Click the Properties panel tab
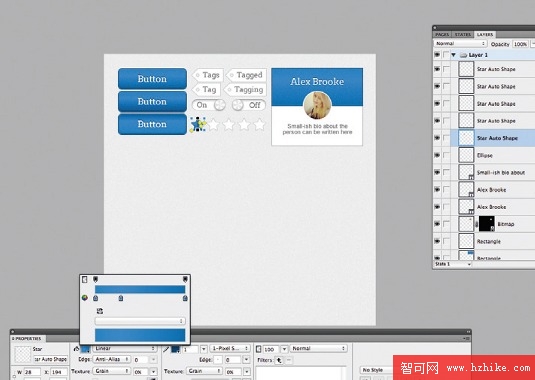Image resolution: width=535 pixels, height=380 pixels. coord(28,338)
